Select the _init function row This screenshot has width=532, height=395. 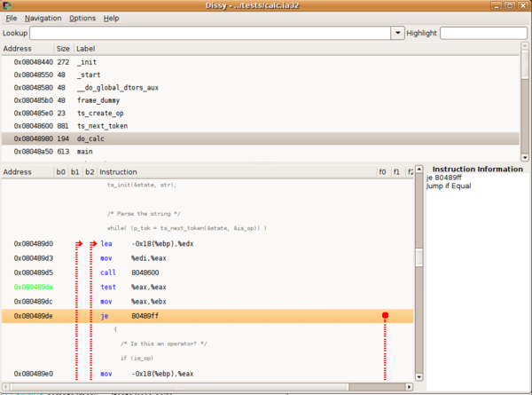(260, 62)
